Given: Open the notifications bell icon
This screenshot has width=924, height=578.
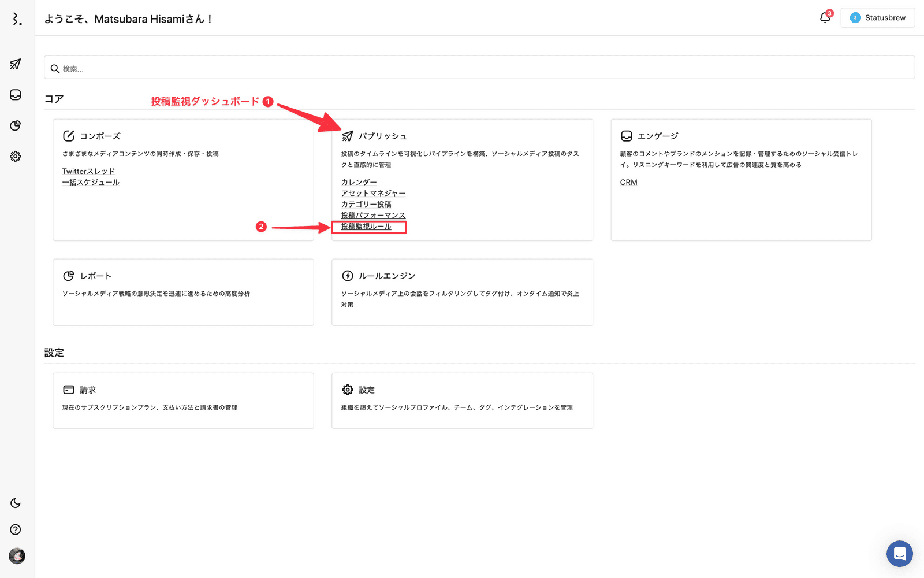Looking at the screenshot, I should [825, 18].
